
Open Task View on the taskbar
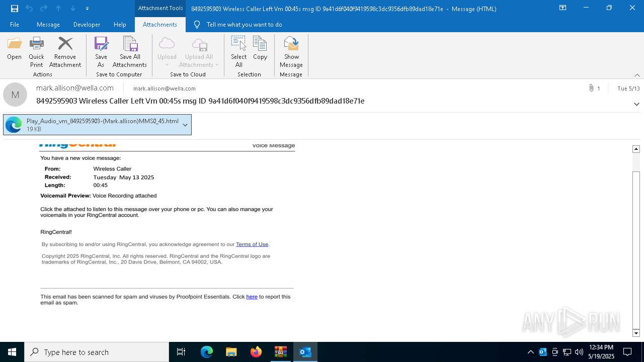[x=181, y=352]
